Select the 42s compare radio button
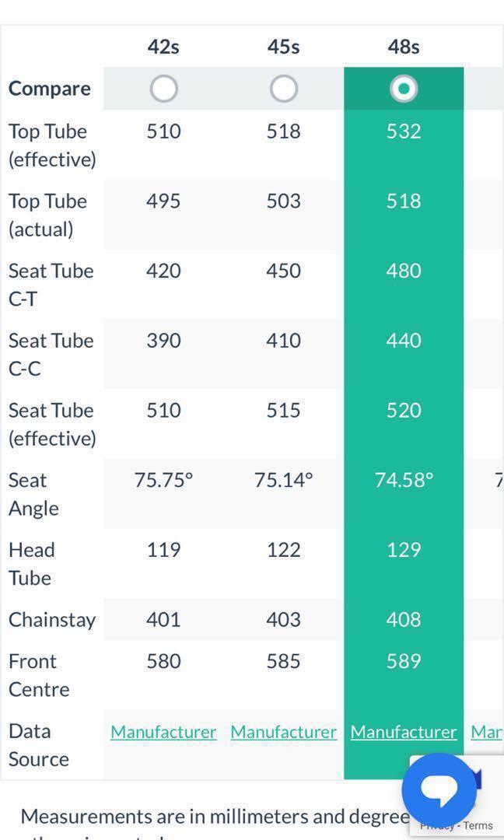The width and height of the screenshot is (504, 840). pyautogui.click(x=164, y=89)
